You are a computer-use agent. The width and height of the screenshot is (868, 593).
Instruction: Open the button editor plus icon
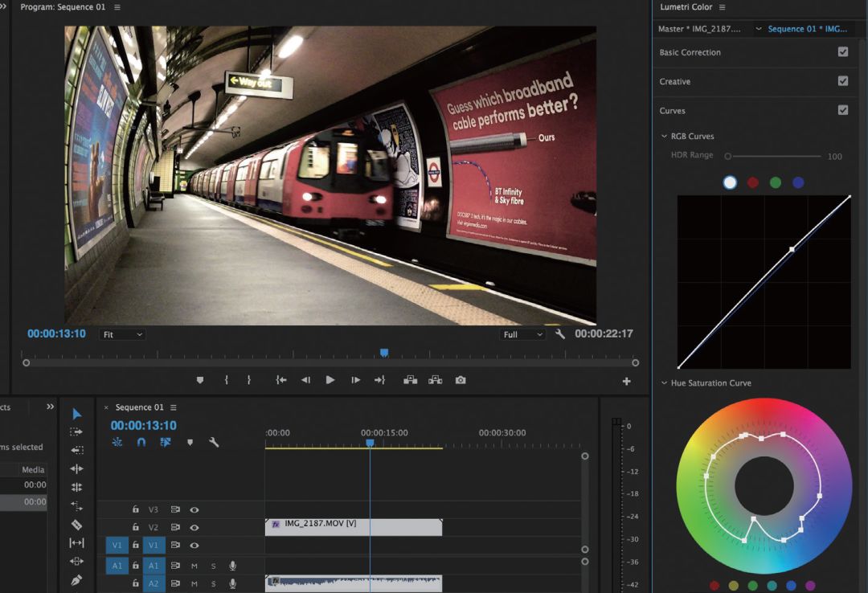[627, 381]
